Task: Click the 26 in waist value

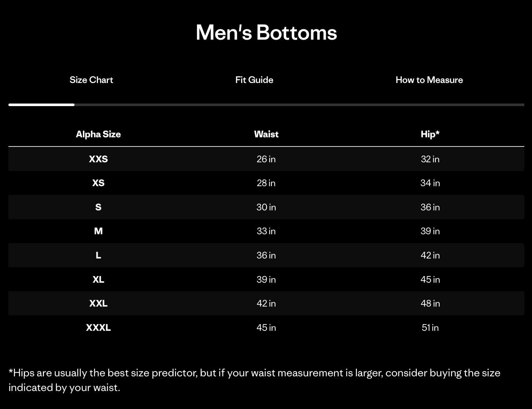Action: click(x=266, y=159)
